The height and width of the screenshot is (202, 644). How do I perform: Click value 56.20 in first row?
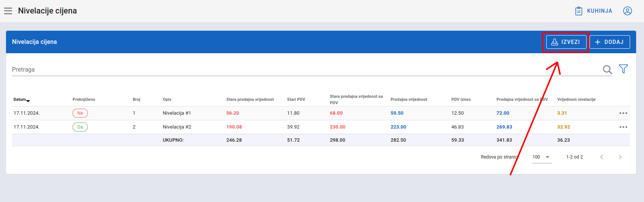coord(233,113)
